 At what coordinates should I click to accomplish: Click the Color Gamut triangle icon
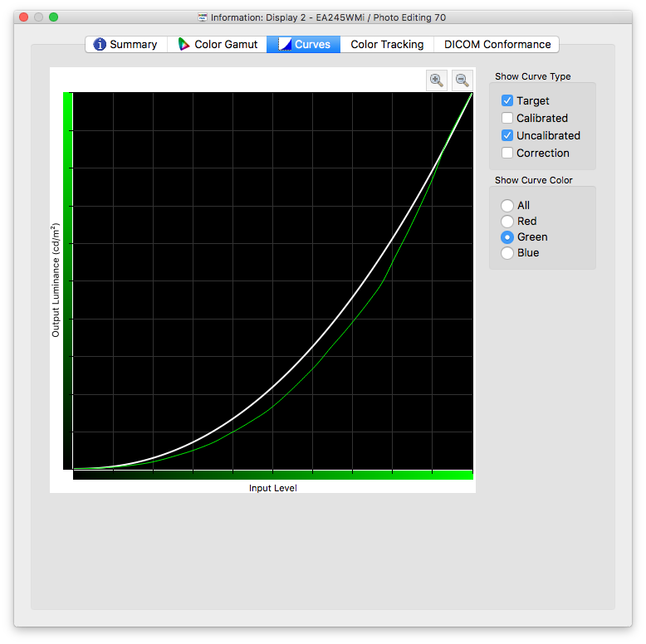184,44
